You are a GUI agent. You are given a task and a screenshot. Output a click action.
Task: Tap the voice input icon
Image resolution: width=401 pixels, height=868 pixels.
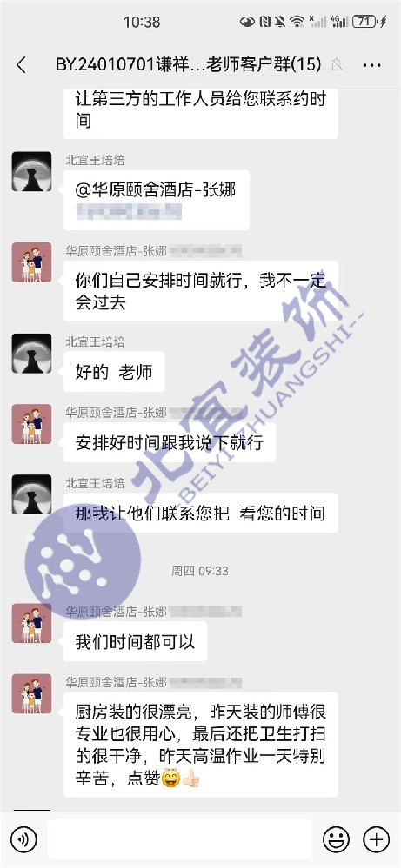click(23, 839)
